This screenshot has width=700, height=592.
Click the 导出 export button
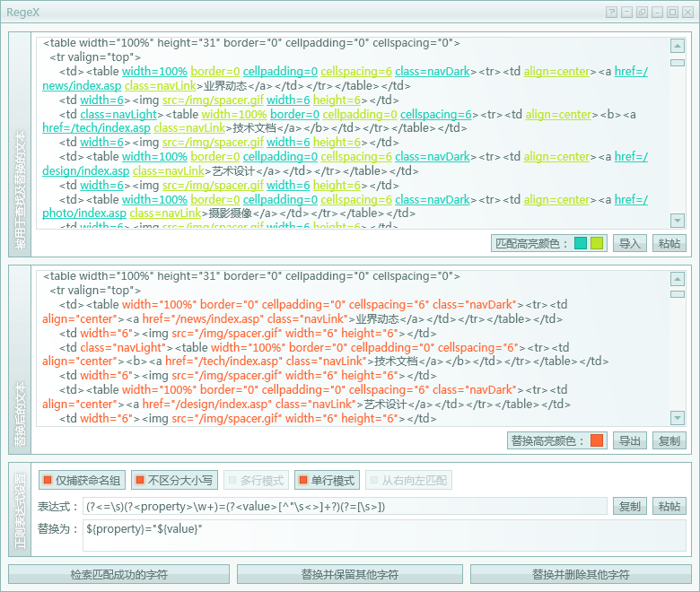629,440
